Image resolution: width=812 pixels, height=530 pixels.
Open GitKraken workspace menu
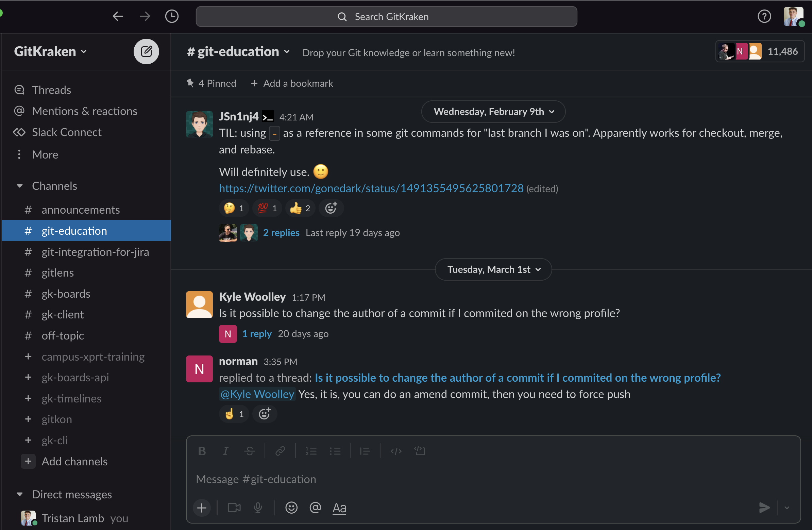point(50,51)
